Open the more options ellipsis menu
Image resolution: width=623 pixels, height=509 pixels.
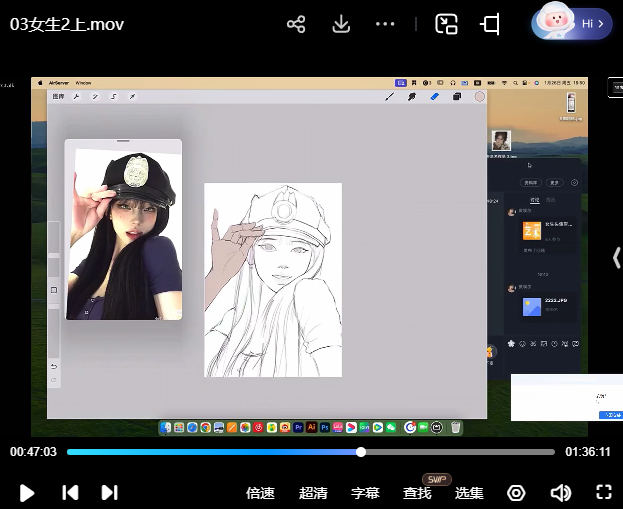[386, 24]
